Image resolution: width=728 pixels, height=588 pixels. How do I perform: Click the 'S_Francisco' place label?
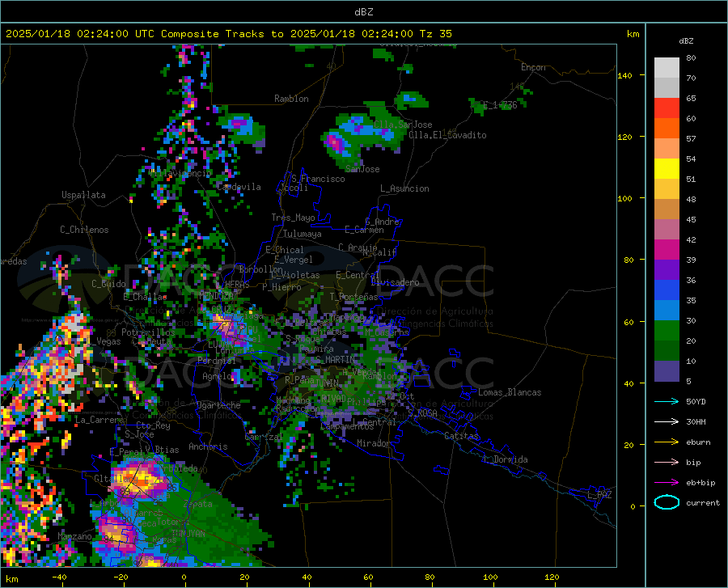pos(318,179)
